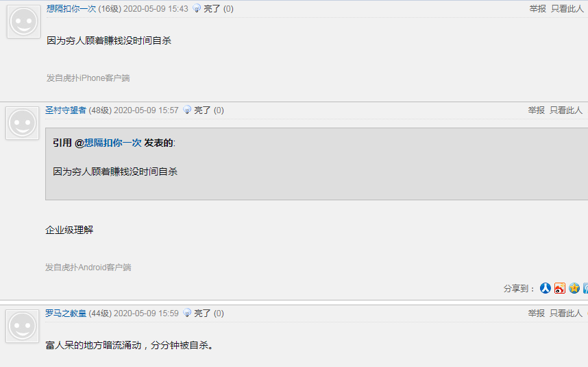Open avatar of user 想隔扣你一次

point(23,21)
